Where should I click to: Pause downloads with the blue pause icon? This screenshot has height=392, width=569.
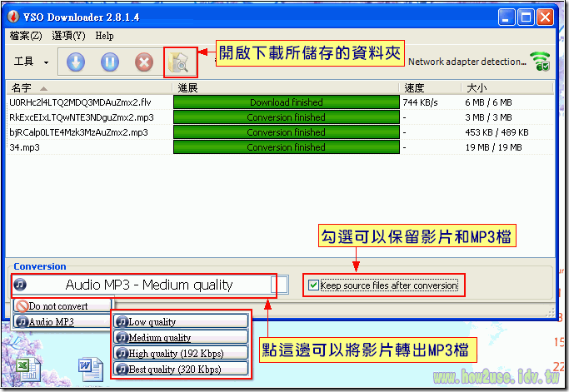pos(110,62)
